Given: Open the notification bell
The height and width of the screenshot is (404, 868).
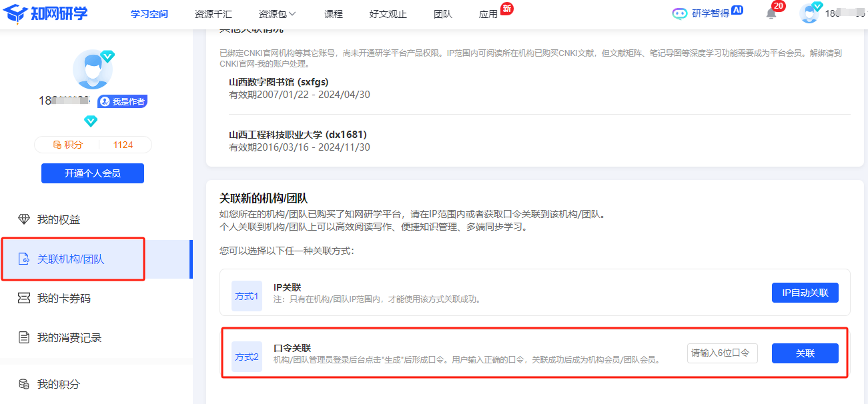Looking at the screenshot, I should coord(771,13).
